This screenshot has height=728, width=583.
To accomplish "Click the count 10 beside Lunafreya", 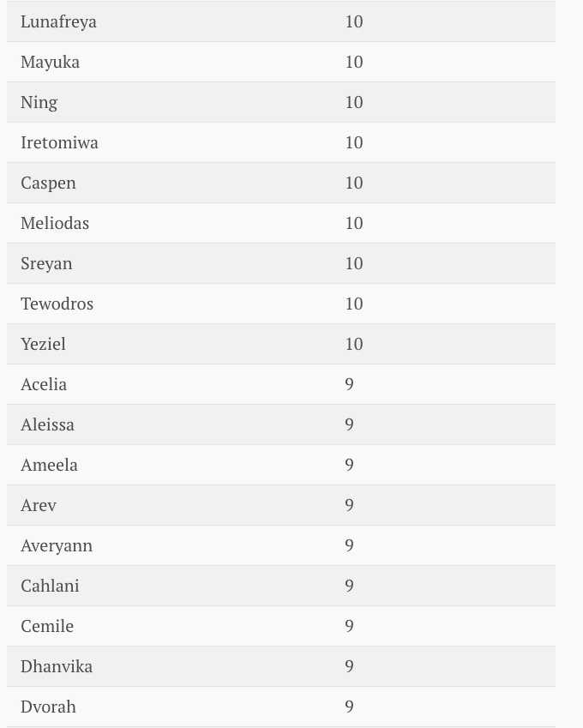I will (x=354, y=21).
